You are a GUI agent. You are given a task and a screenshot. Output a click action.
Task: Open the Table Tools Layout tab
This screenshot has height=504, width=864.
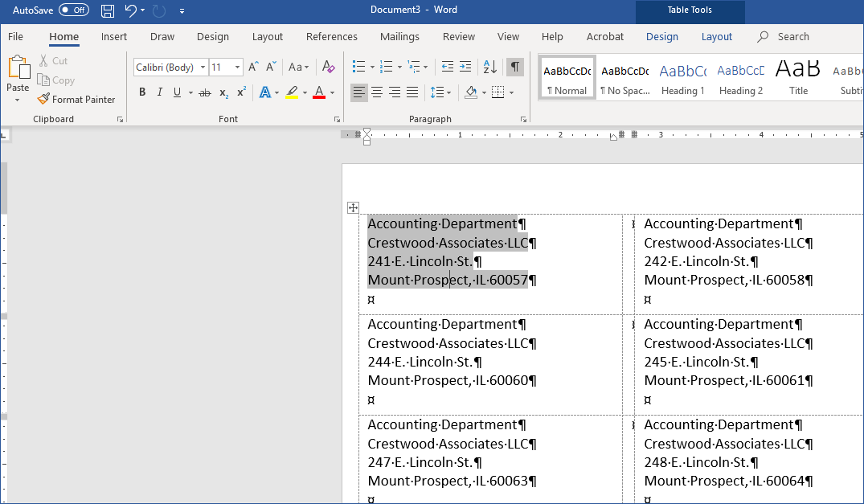(716, 36)
